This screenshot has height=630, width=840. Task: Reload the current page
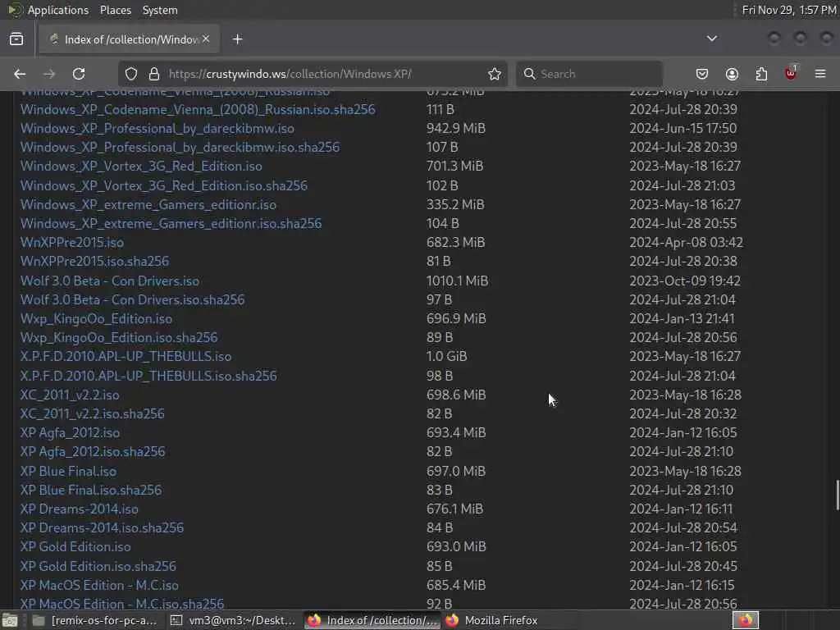[79, 74]
